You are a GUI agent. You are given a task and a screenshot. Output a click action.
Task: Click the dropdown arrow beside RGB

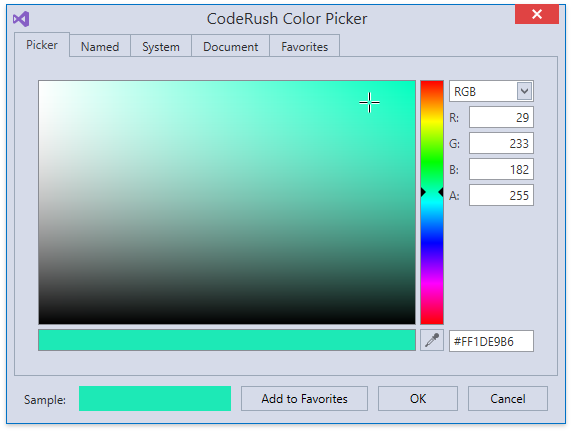click(525, 91)
